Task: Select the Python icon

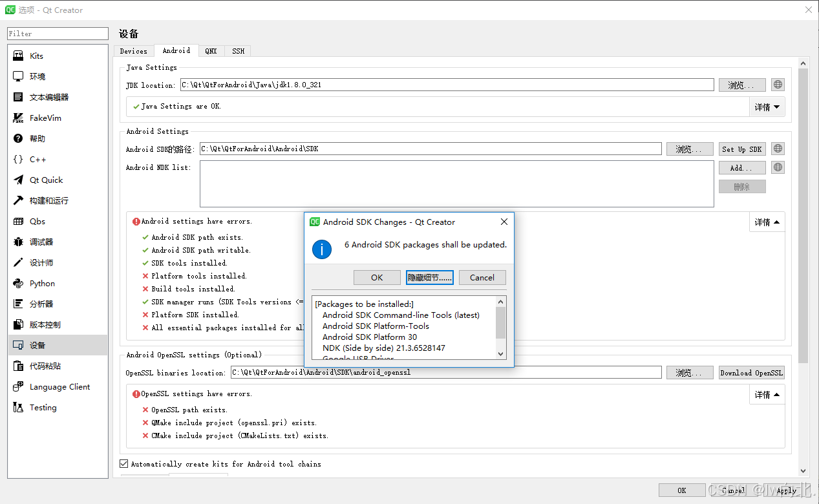Action: pyautogui.click(x=18, y=283)
